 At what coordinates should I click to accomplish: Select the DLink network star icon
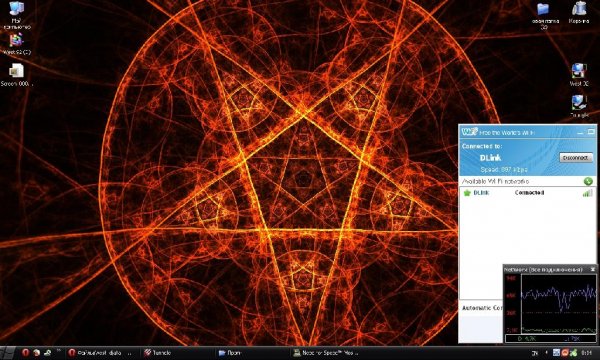point(467,193)
